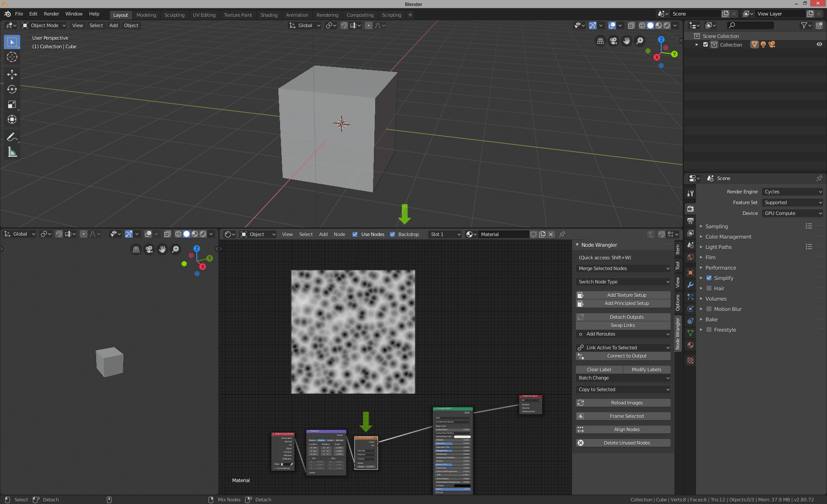Click the Material name field

(x=504, y=234)
